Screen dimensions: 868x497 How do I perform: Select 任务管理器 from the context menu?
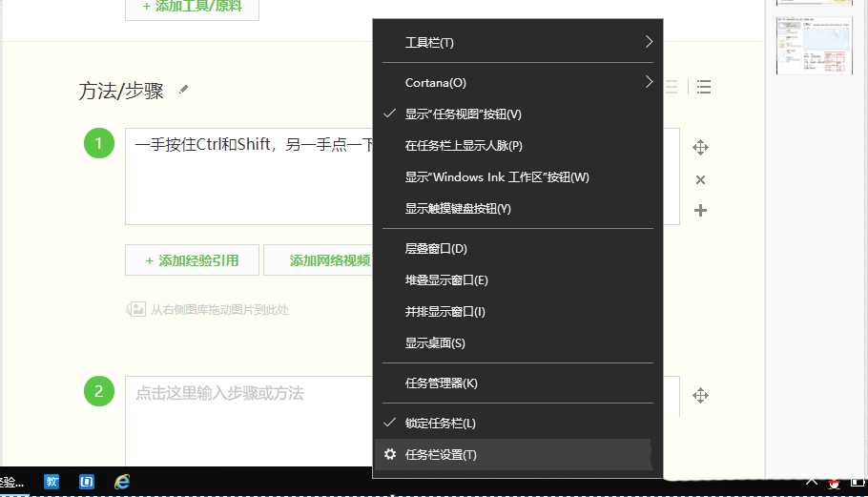442,383
